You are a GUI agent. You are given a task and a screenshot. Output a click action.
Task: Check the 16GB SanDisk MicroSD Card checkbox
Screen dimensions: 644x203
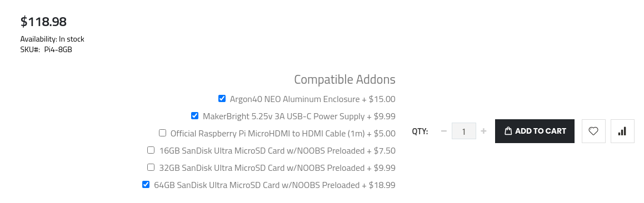click(x=151, y=150)
